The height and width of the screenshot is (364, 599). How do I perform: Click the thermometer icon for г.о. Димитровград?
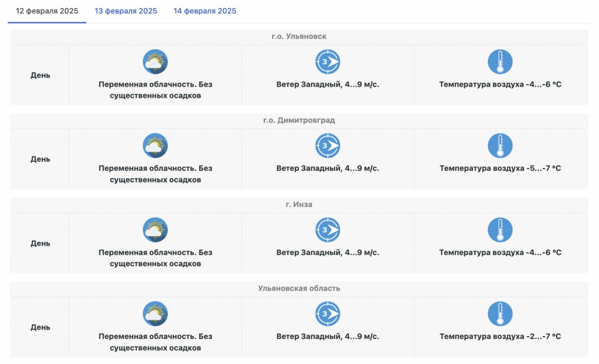coord(500,146)
